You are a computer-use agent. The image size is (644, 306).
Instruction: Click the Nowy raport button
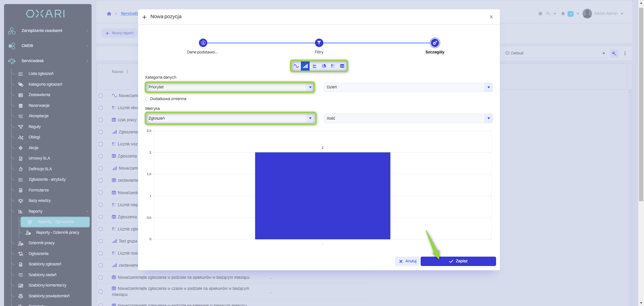point(119,33)
